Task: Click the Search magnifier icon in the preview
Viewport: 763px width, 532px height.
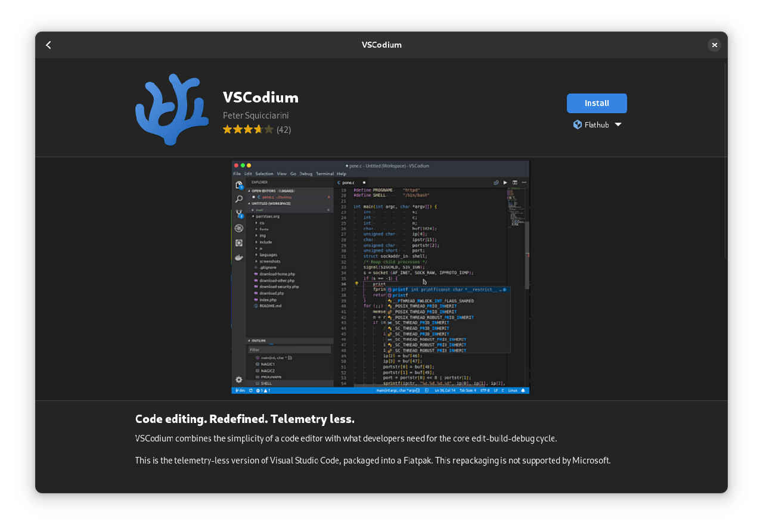Action: click(x=239, y=200)
